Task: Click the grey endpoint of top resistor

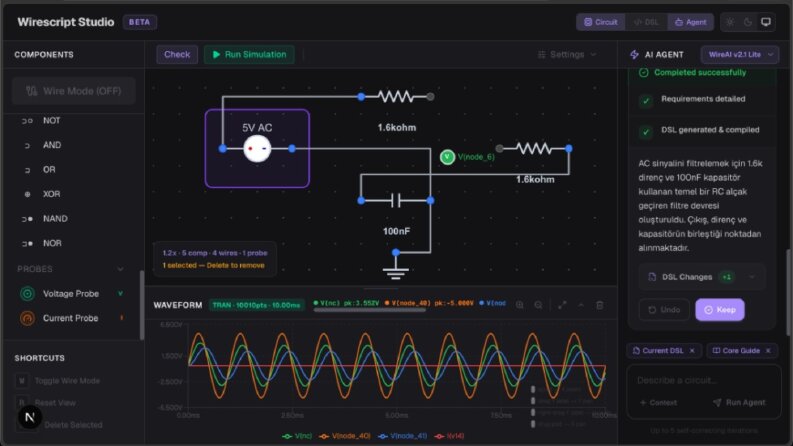Action: pos(430,96)
